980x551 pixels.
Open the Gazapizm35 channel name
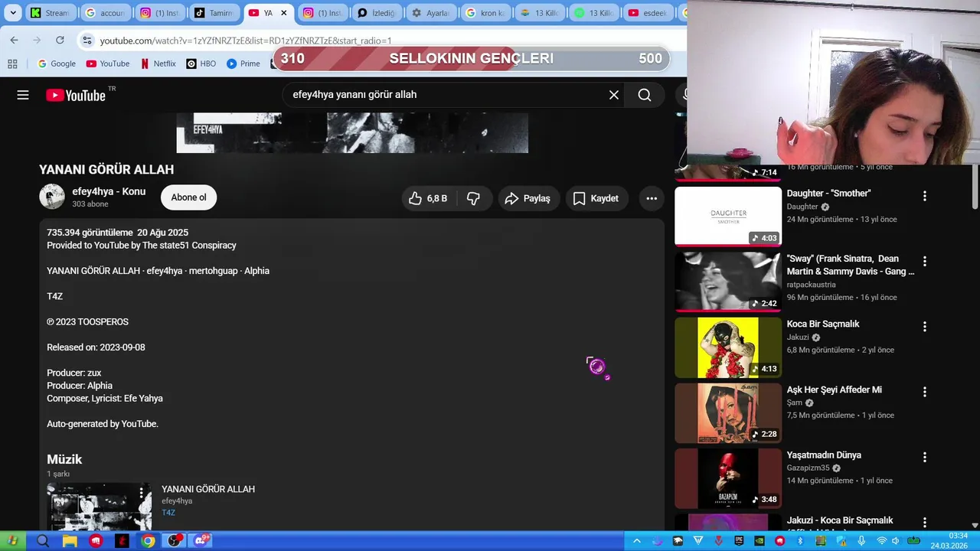point(808,468)
